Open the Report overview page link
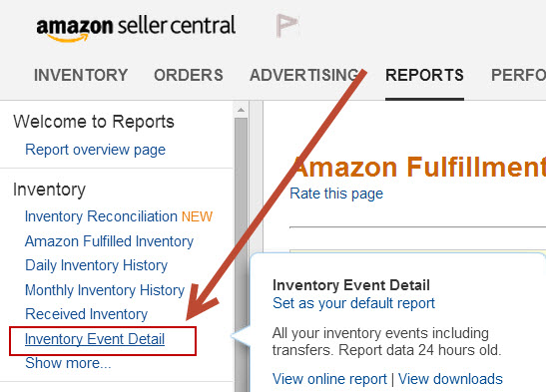The image size is (546, 392). [96, 150]
